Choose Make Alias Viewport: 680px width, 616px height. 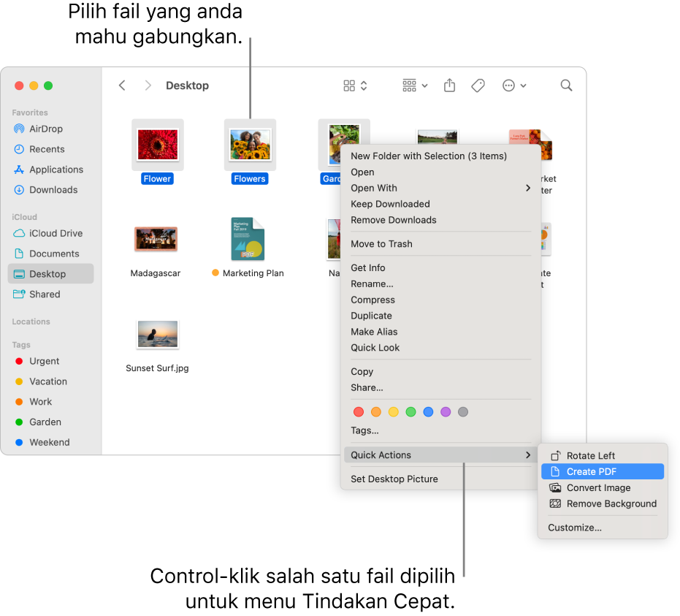440,332
